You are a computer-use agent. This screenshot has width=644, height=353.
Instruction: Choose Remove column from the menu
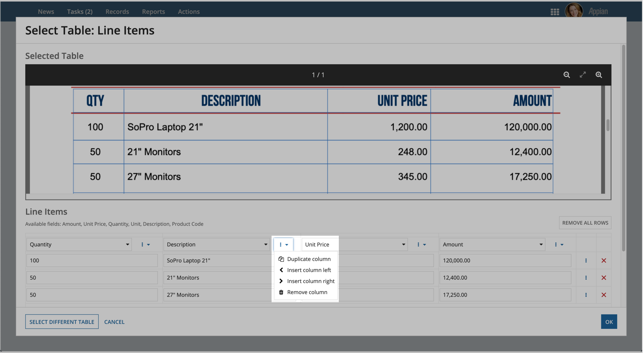click(x=303, y=292)
